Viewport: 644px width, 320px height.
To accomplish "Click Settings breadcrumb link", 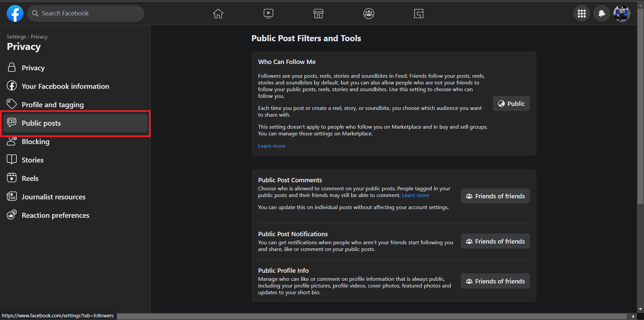I will [x=16, y=37].
